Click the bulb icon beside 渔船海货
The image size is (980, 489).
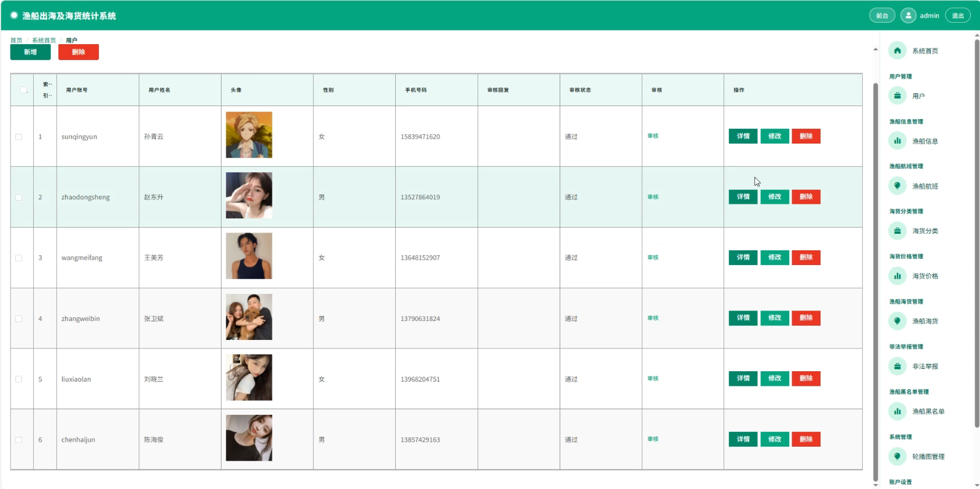897,321
